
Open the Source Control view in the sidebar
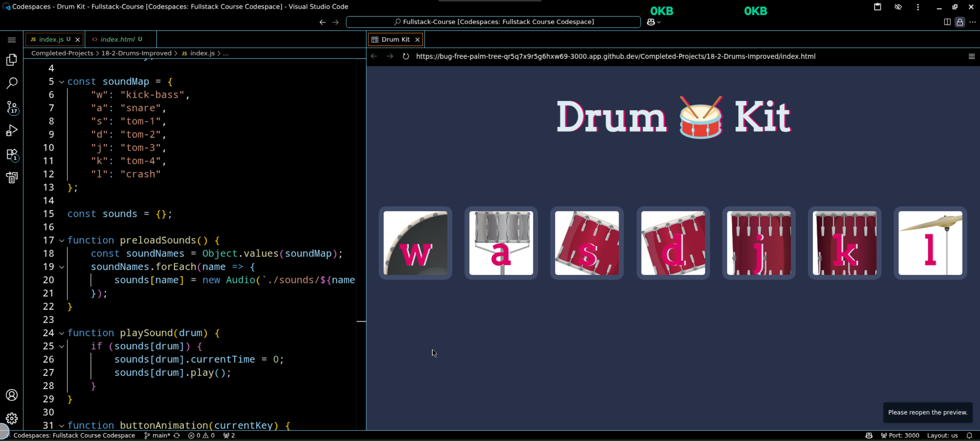pos(12,106)
